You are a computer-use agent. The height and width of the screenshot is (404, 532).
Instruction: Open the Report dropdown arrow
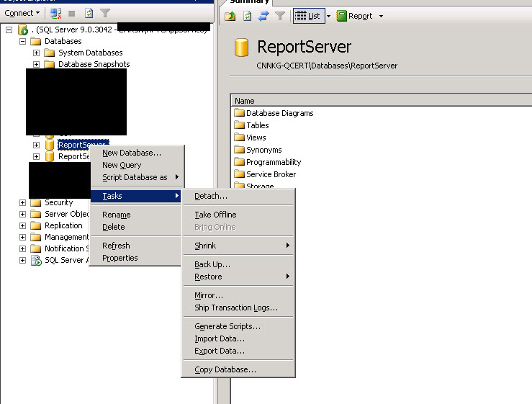[381, 16]
